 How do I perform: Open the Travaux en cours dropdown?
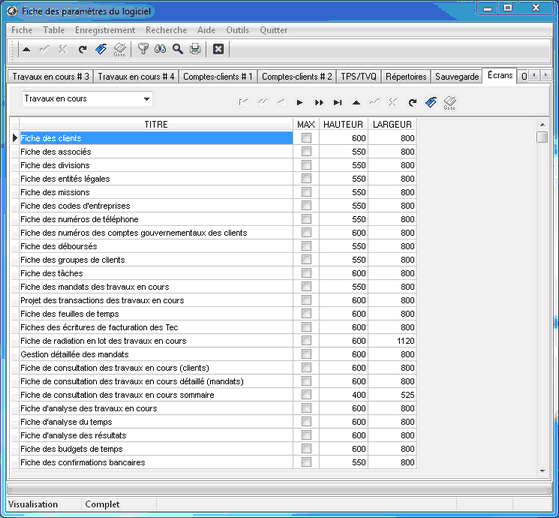[x=147, y=99]
